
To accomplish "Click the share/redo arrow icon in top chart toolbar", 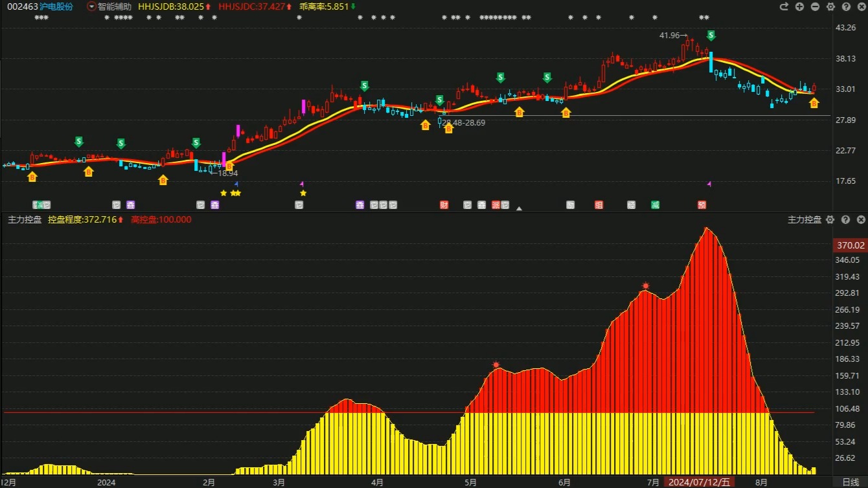I will point(784,6).
